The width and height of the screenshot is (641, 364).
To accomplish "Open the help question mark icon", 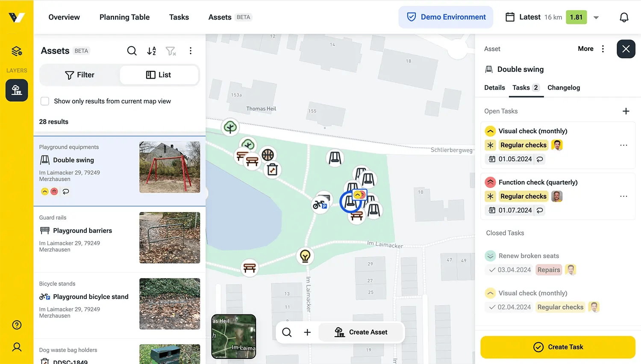I will 17,325.
